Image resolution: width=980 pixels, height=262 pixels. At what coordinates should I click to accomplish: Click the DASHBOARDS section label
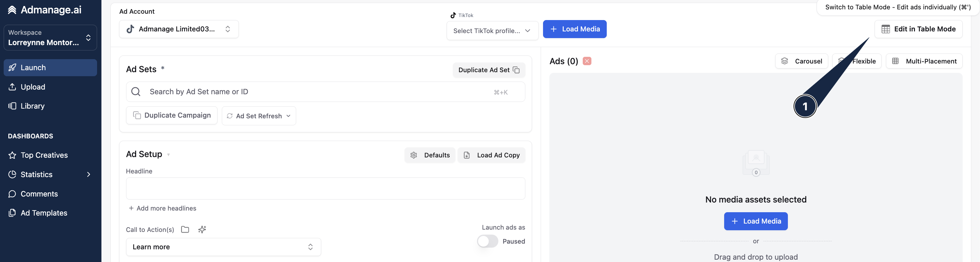30,136
